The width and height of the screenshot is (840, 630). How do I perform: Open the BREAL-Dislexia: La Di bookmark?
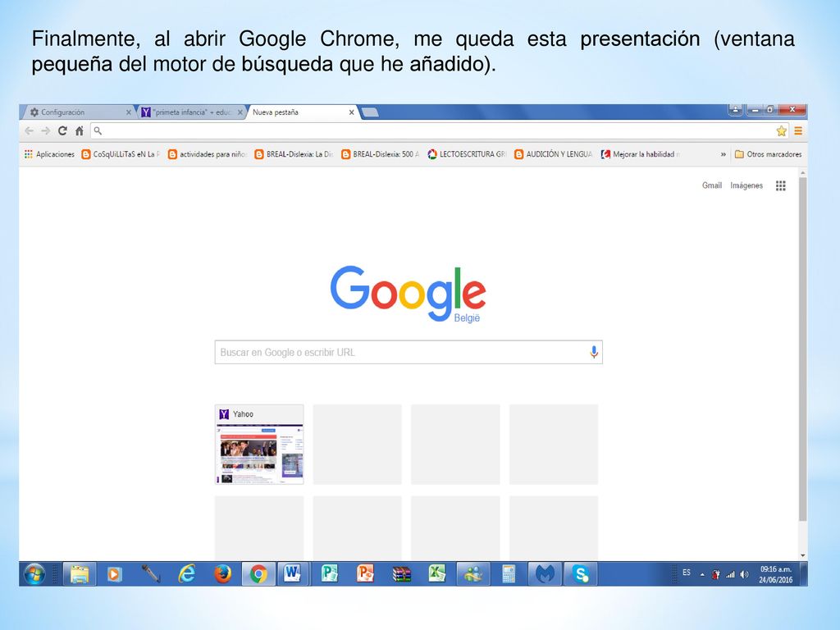[294, 154]
